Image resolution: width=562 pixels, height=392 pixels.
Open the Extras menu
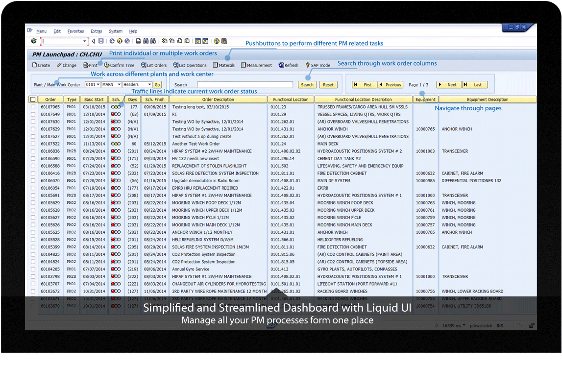(97, 31)
